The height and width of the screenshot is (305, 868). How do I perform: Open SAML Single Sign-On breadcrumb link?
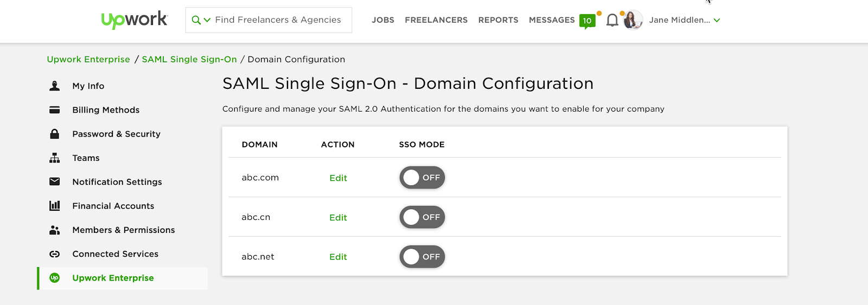tap(189, 60)
